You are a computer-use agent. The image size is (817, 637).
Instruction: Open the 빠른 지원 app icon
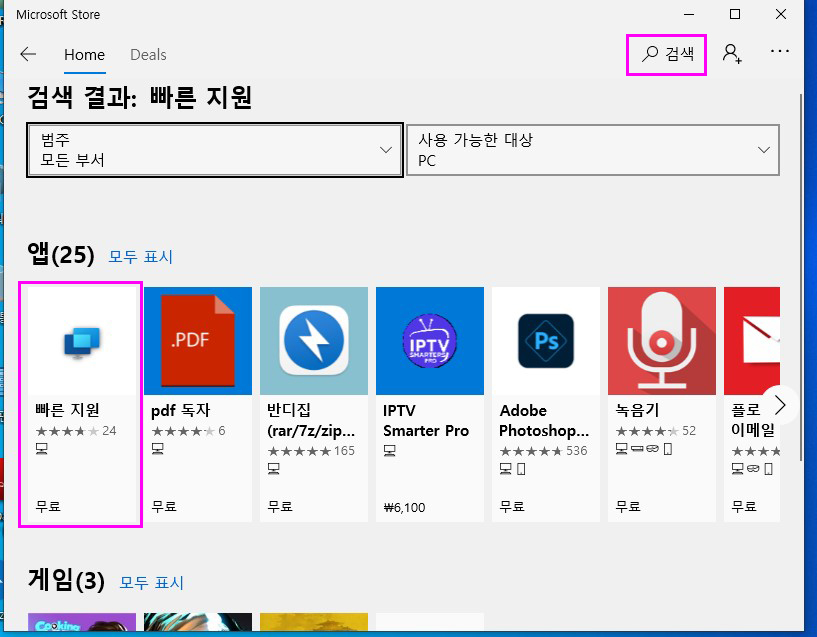(x=82, y=341)
